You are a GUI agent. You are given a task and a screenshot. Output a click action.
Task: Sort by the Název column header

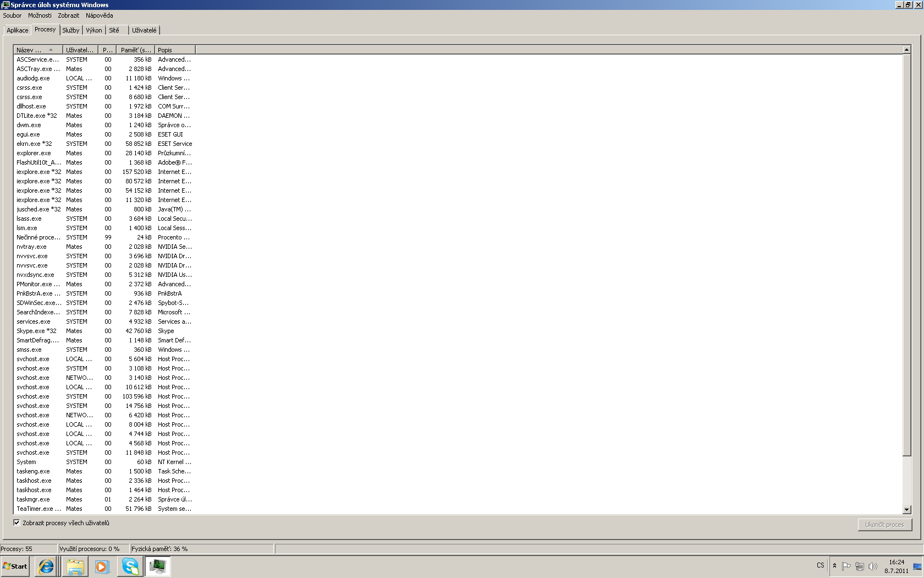point(38,50)
